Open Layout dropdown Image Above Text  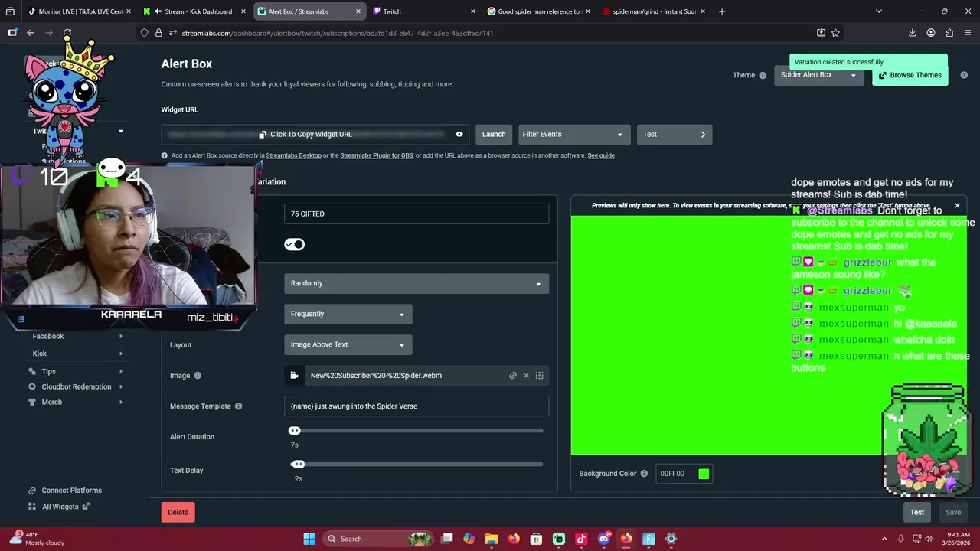[348, 344]
